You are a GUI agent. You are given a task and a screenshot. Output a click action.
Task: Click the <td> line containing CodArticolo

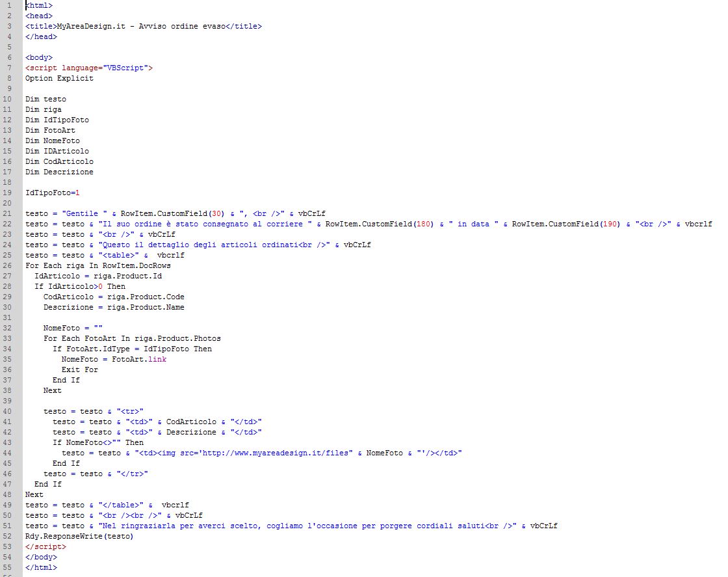(x=157, y=422)
